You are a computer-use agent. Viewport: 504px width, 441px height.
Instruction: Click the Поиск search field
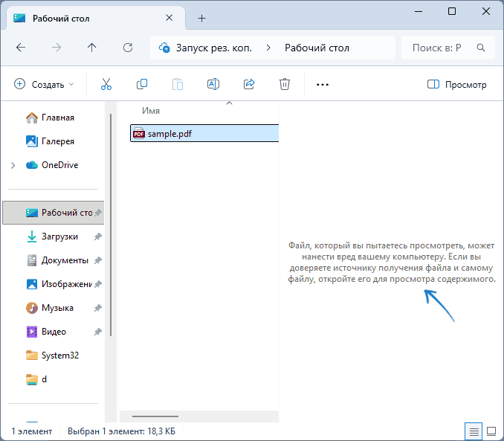[439, 48]
